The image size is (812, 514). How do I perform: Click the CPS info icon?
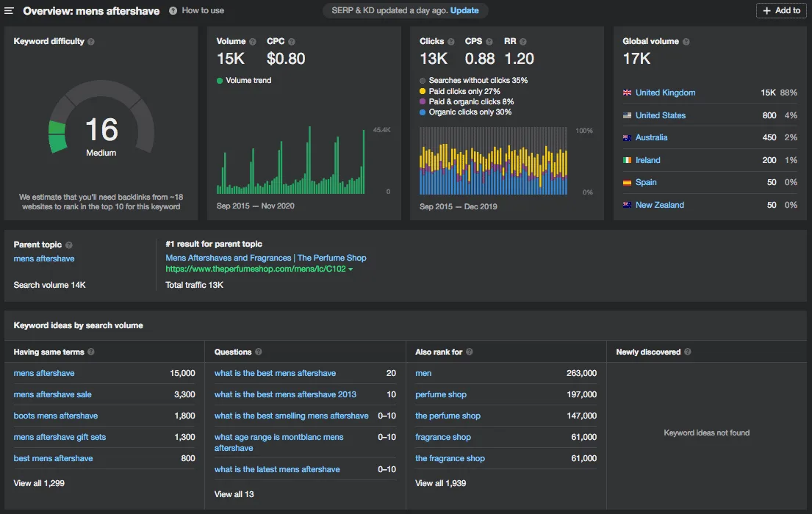489,41
